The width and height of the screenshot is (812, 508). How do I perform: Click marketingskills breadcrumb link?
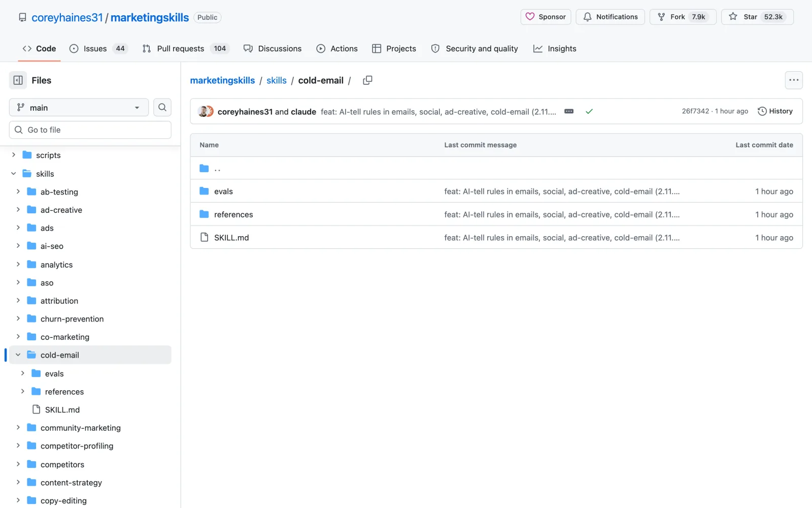pos(222,80)
